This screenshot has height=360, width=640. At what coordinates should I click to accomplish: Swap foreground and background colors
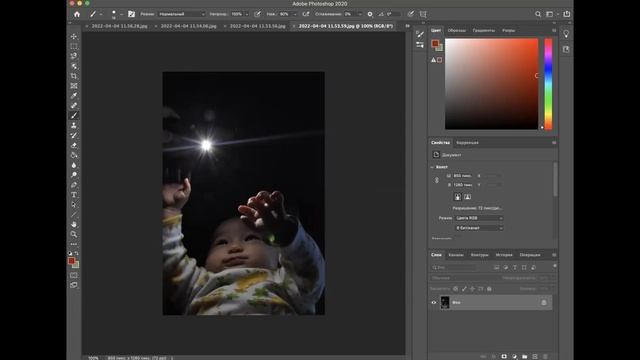[x=77, y=253]
